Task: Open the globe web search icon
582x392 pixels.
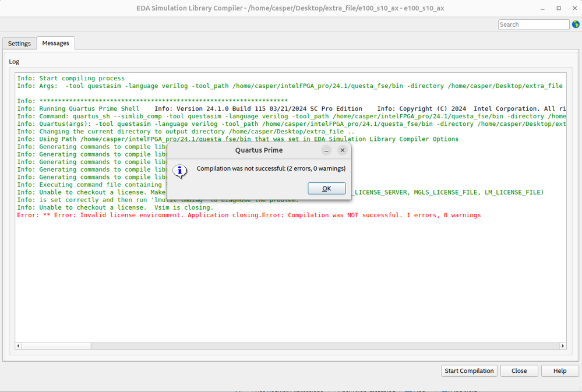Action: (x=576, y=24)
